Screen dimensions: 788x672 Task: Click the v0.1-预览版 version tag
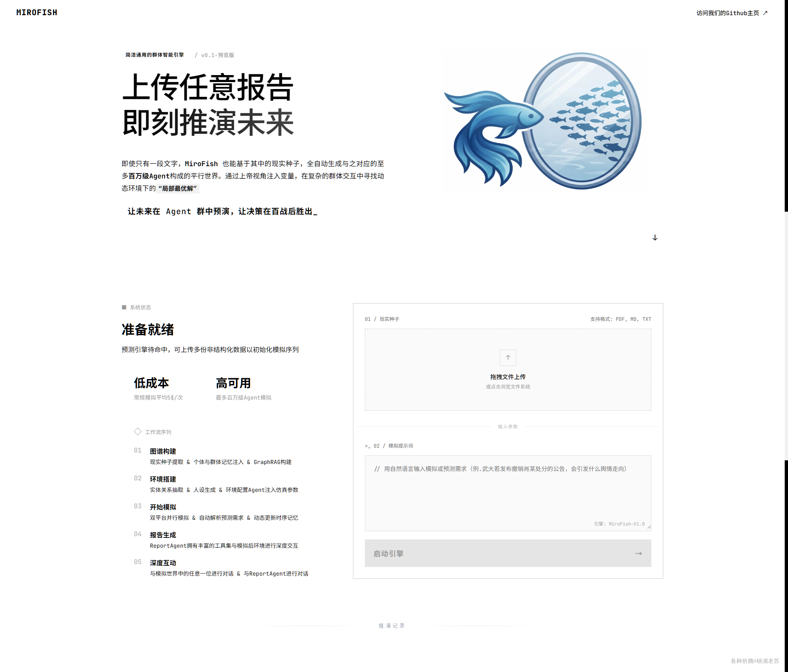point(218,55)
